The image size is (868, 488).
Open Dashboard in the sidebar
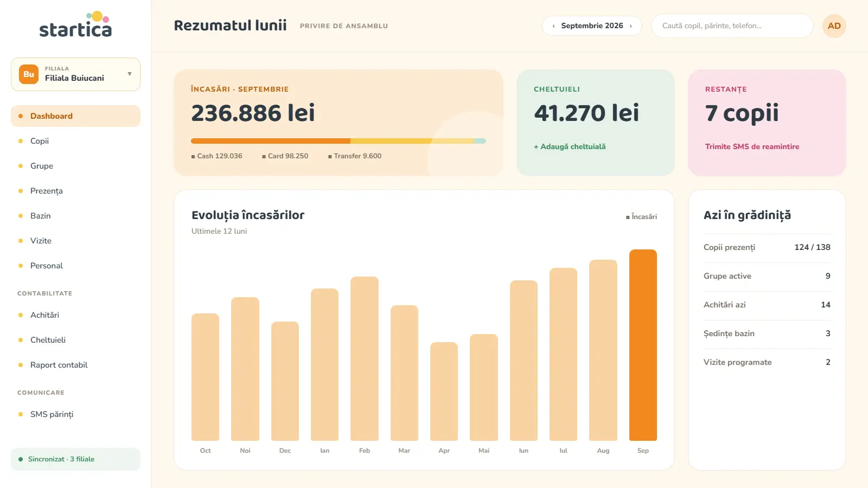tap(75, 116)
